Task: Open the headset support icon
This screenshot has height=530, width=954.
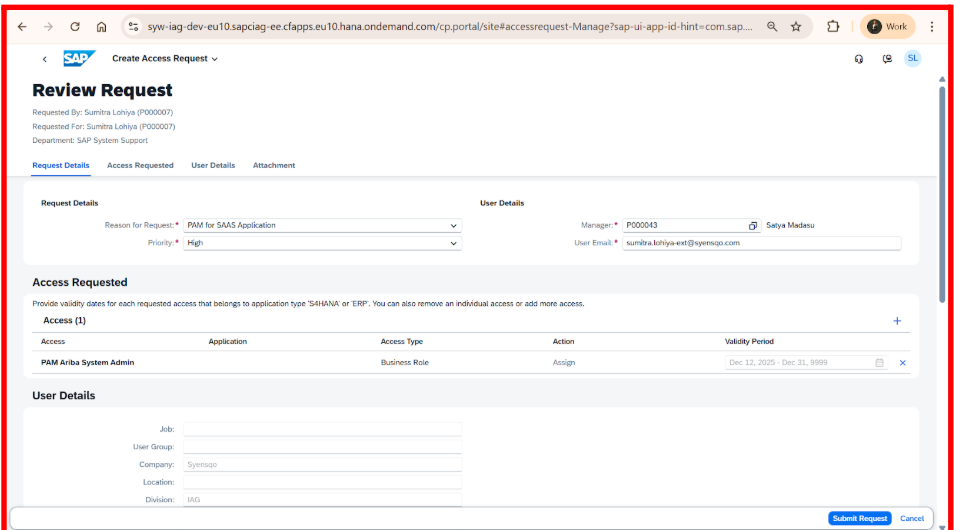Action: 859,59
